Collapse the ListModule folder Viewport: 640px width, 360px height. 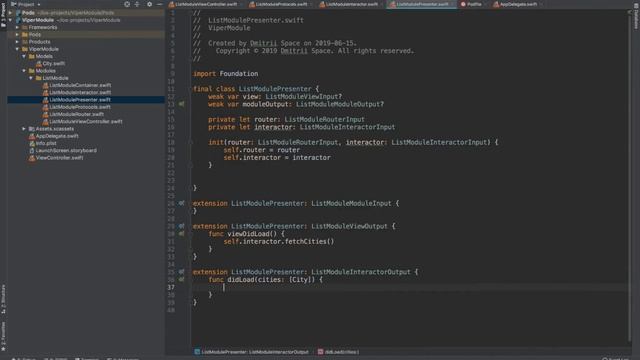[31, 78]
